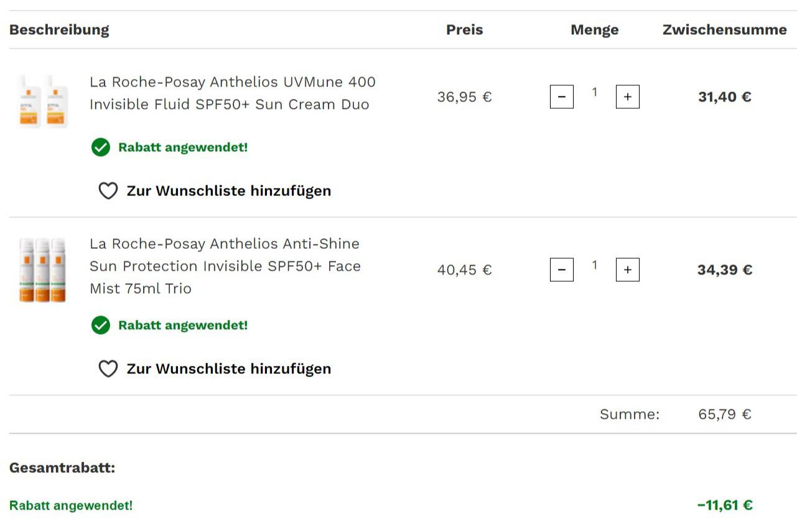Click heart icon under Sun Cream Duo
Image resolution: width=797 pixels, height=532 pixels.
108,191
